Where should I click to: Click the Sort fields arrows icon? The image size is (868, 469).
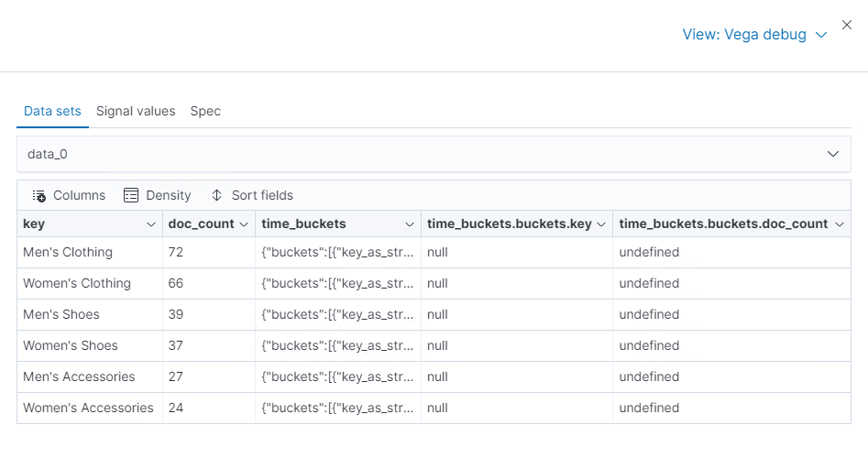click(217, 195)
